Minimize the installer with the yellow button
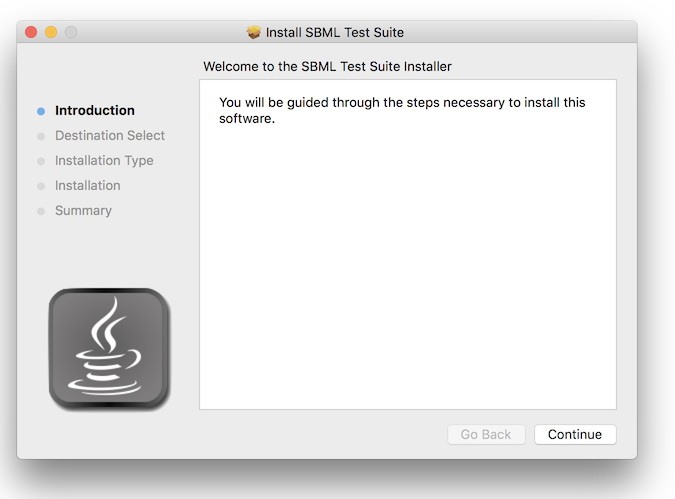 [51, 32]
